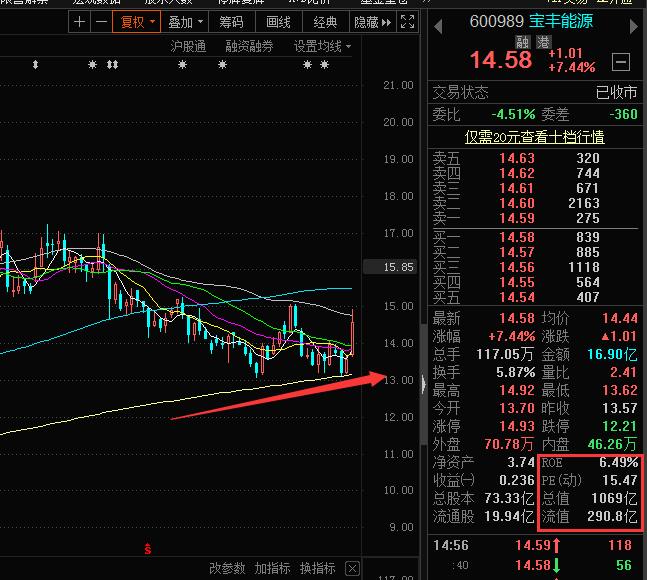647x580 pixels.
Task: Click the PE(动) value 15.47
Action: 620,480
